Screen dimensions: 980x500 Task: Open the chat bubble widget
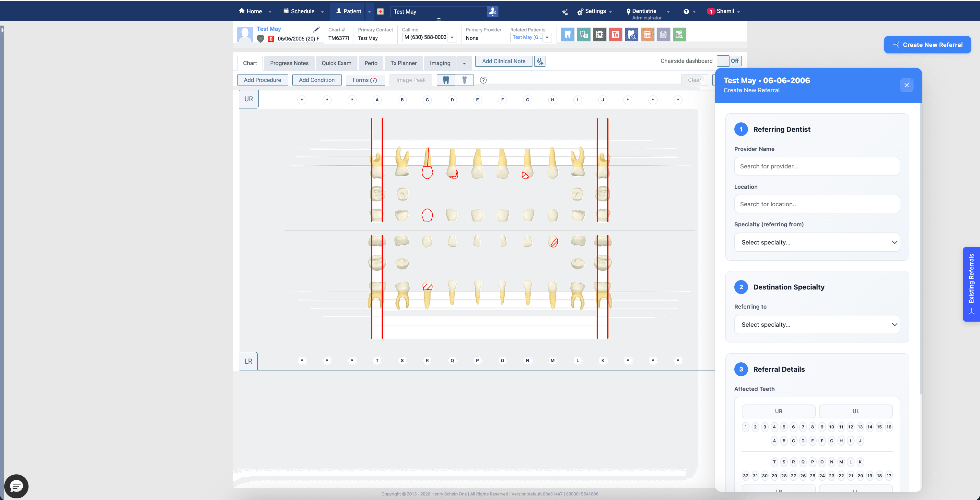pyautogui.click(x=16, y=486)
